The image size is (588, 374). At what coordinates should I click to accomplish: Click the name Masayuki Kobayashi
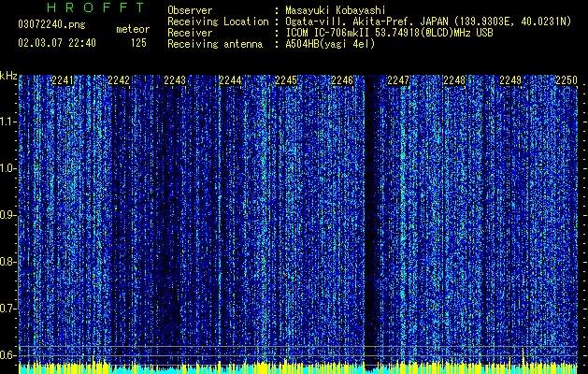tap(336, 10)
